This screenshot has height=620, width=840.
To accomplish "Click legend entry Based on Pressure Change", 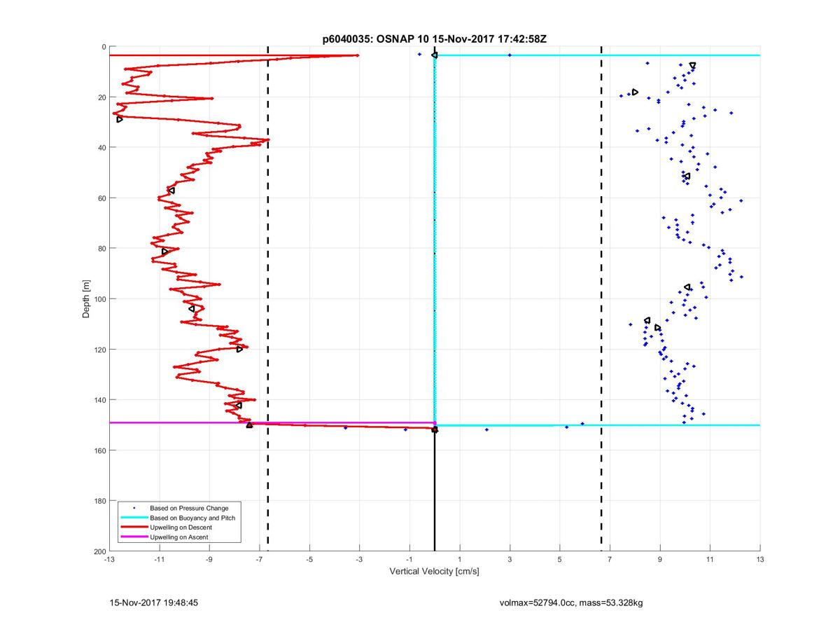I will point(189,508).
